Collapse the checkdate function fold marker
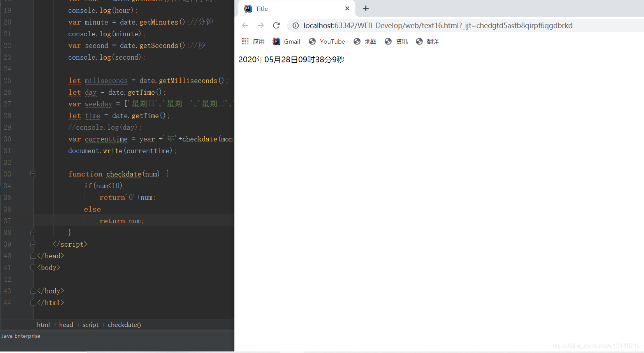This screenshot has height=353, width=644. click(33, 174)
